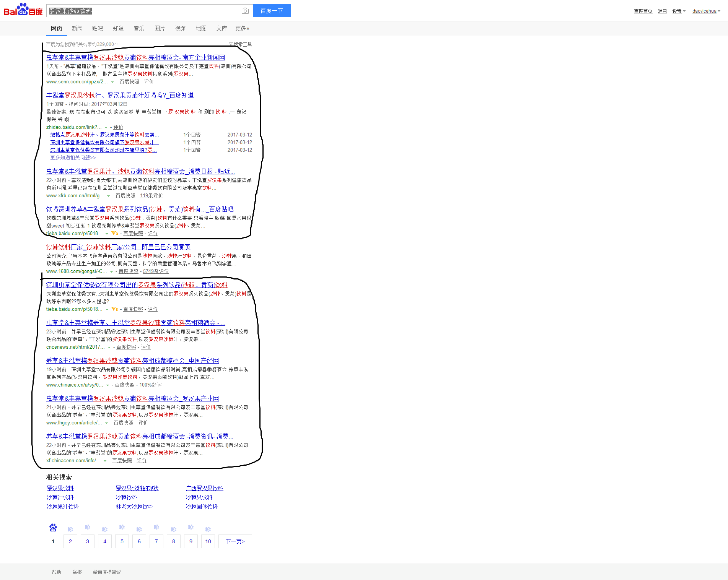Expand dropdown arrow next to www.senn.com.cn URL
This screenshot has height=580, width=728.
click(x=112, y=82)
